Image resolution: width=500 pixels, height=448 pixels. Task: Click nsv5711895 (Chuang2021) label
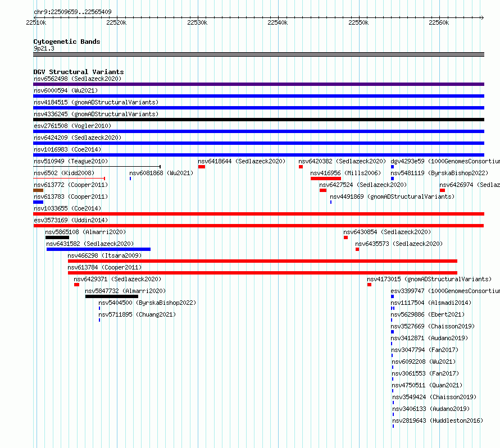(137, 314)
